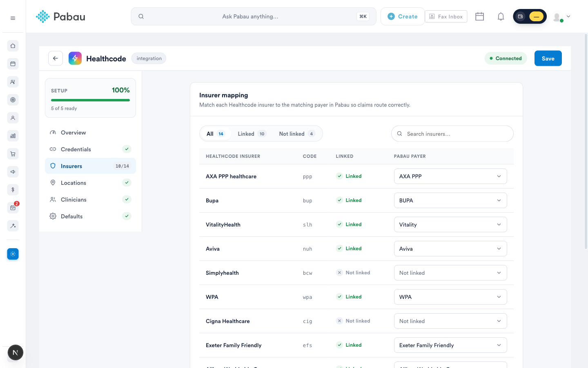Click the Credentials completed checkmark

pos(127,149)
